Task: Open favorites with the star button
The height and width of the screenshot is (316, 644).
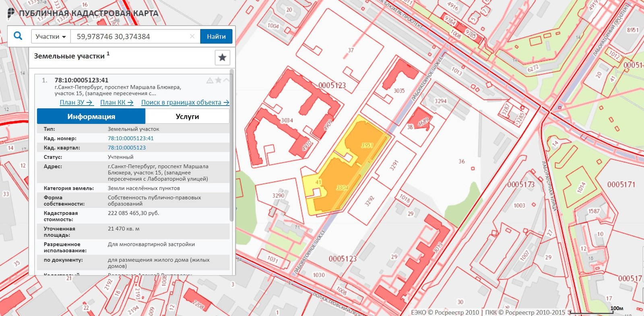Action: pos(222,58)
